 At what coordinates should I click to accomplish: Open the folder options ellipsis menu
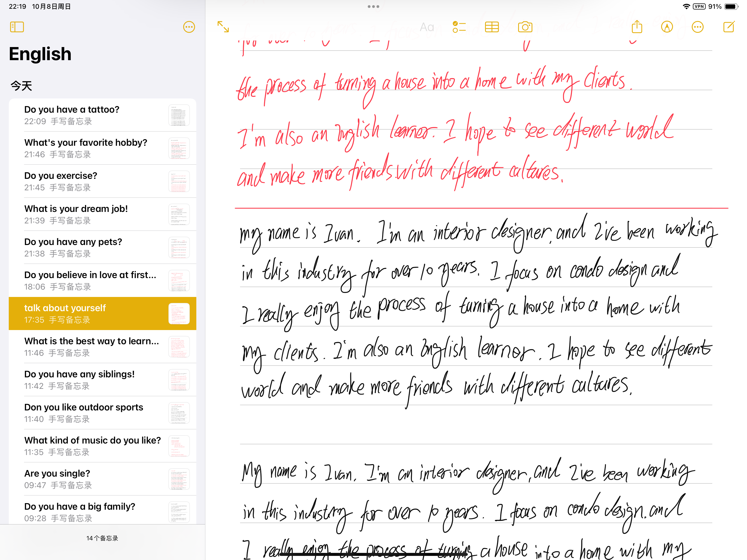point(189,27)
